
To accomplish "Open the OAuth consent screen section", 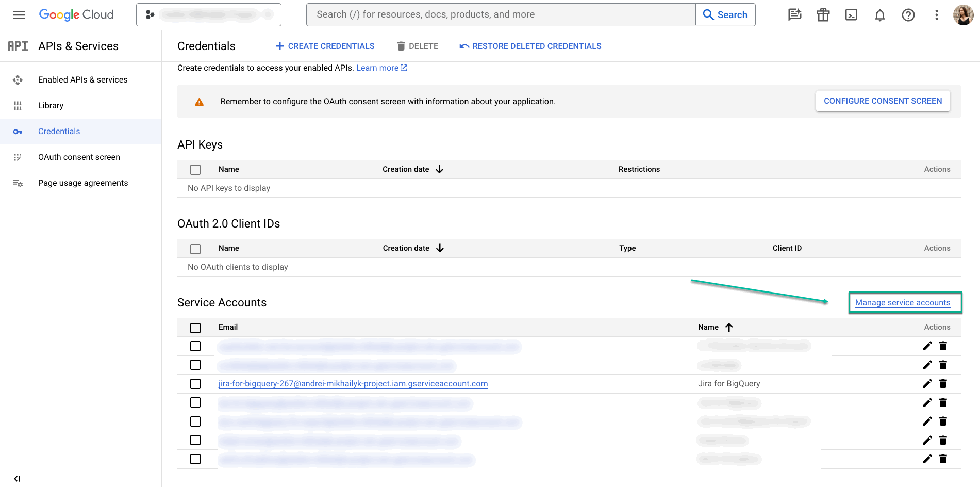I will (x=79, y=157).
